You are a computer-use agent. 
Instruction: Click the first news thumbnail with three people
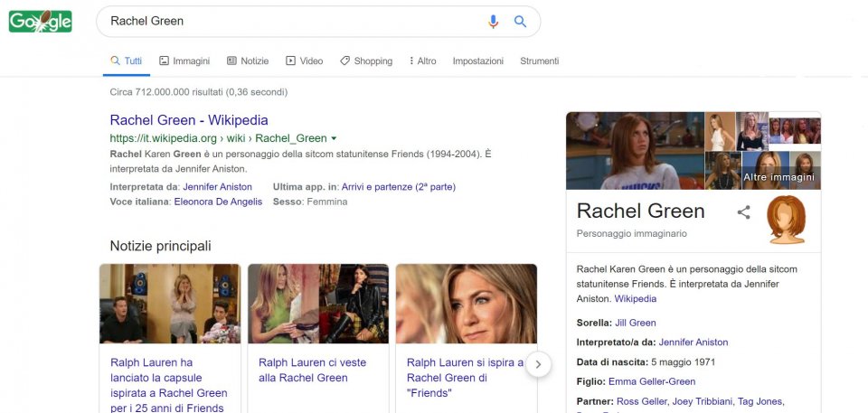[x=170, y=304]
